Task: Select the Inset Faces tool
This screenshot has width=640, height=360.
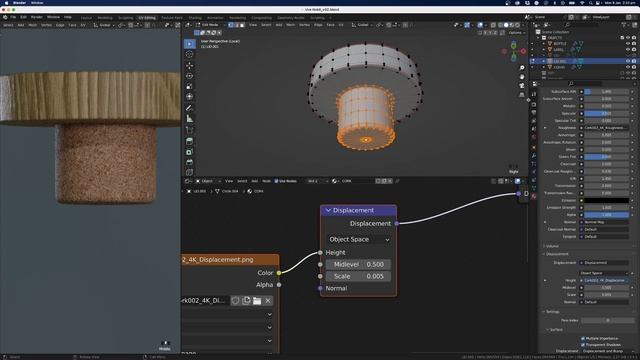Action: click(189, 152)
